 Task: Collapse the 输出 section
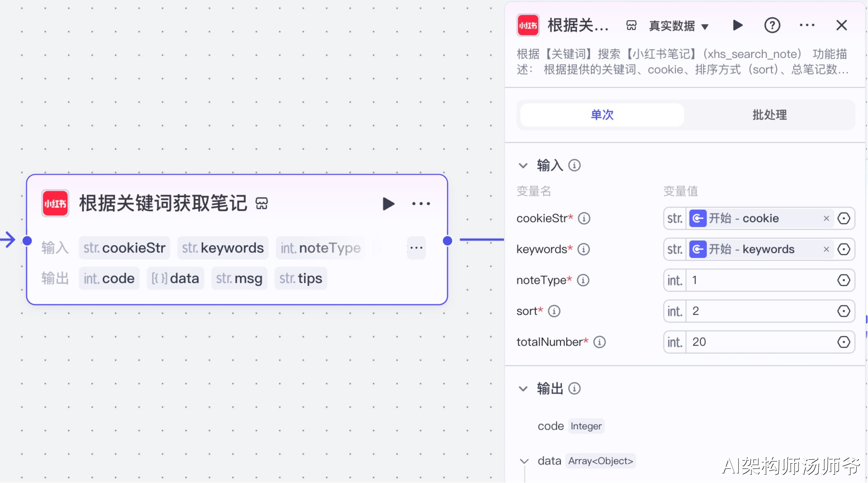[523, 389]
